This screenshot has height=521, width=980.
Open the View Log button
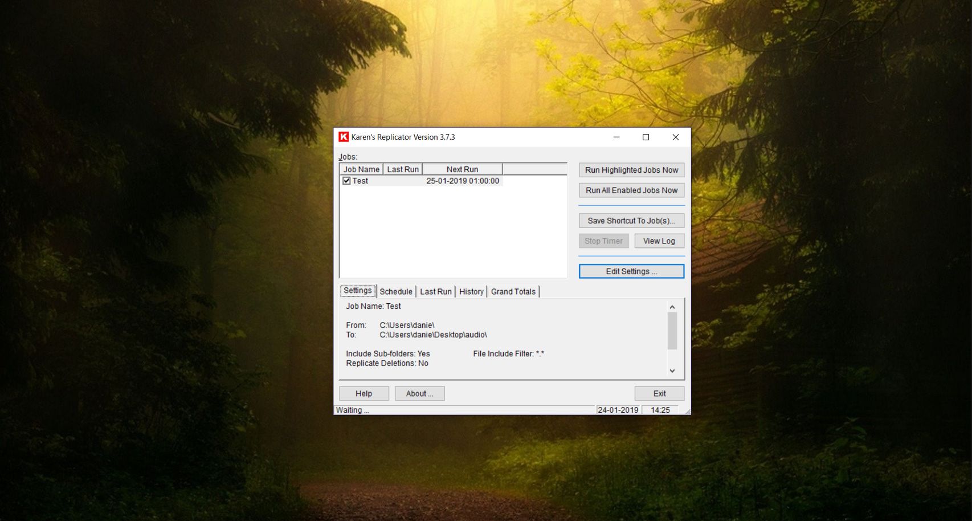pyautogui.click(x=659, y=241)
